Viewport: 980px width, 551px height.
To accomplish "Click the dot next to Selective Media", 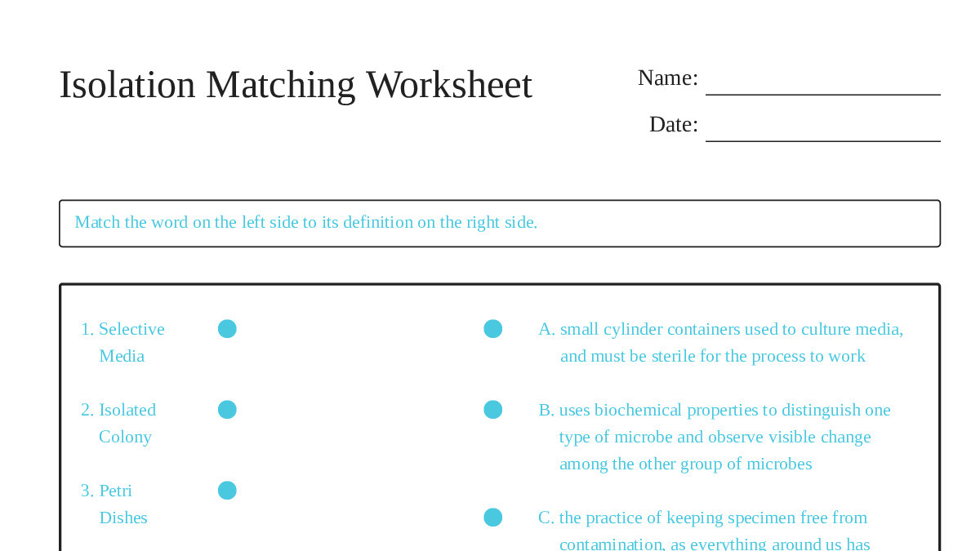I will pos(227,329).
